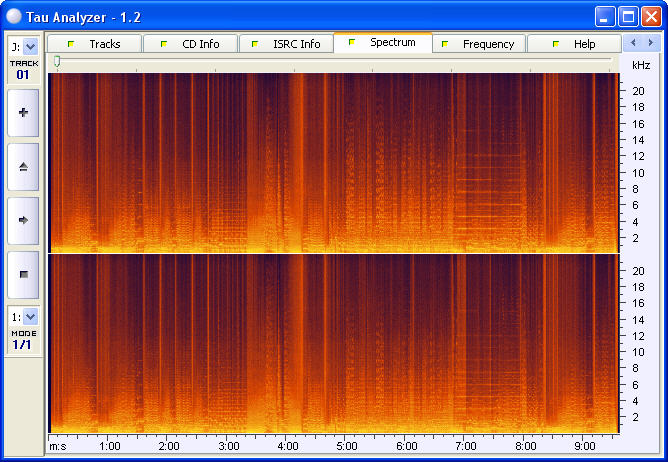Click the position slider handle above spectrogram
The height and width of the screenshot is (462, 668).
[57, 62]
